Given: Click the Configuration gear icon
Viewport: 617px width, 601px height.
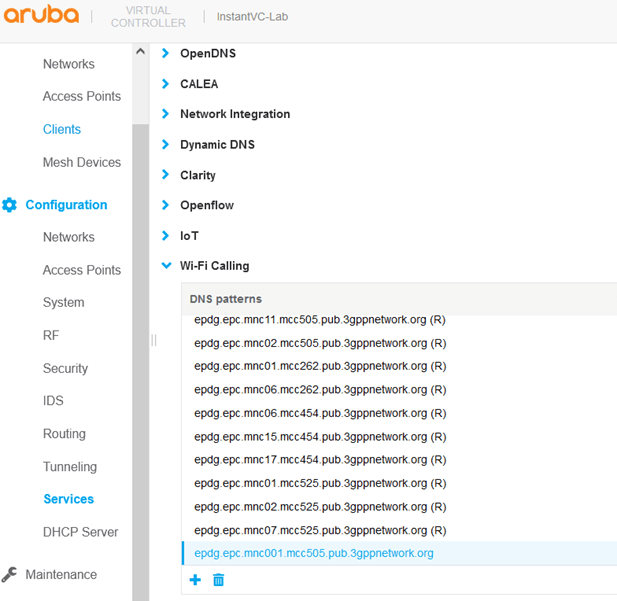Looking at the screenshot, I should point(10,205).
